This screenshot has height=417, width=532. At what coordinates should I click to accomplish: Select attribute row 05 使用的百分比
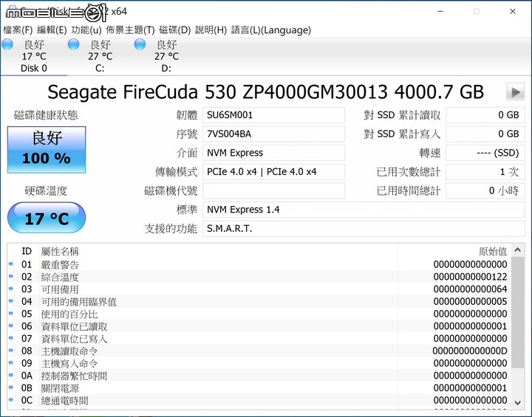259,314
